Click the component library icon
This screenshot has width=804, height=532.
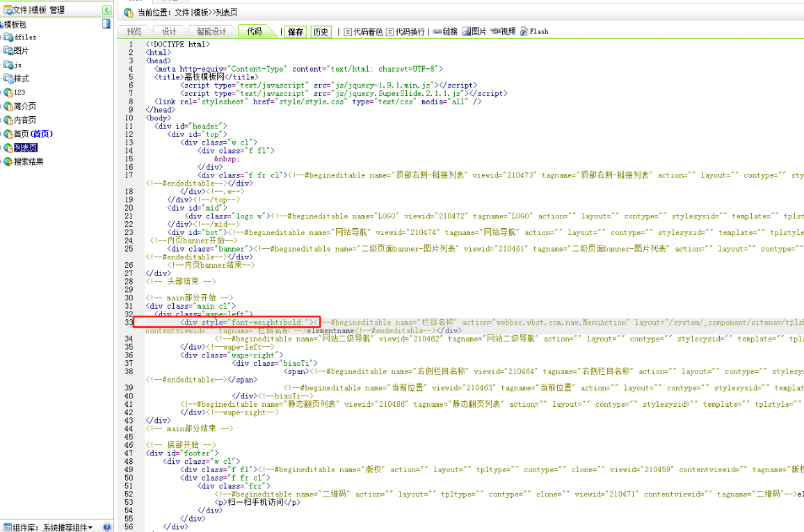(x=7, y=527)
